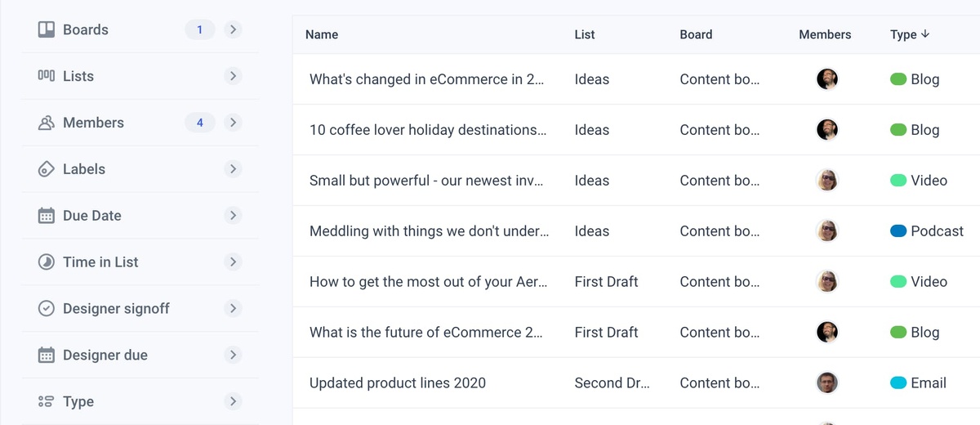Click the Due Date calendar icon
Viewport: 980px width, 425px height.
click(47, 216)
